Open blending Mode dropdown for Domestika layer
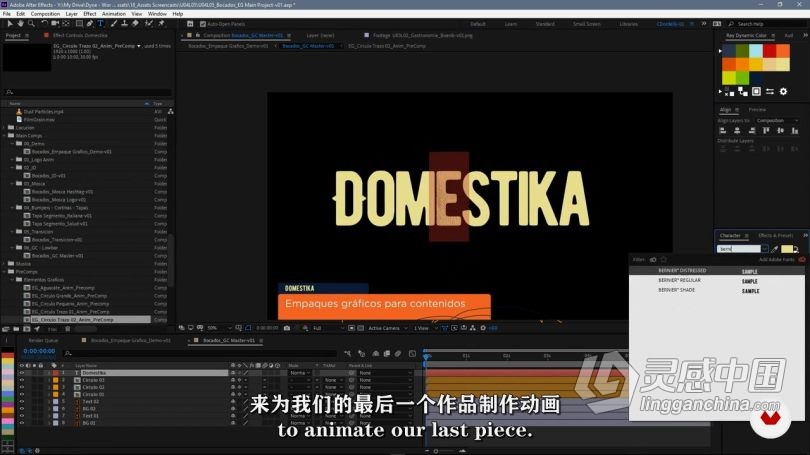Image resolution: width=810 pixels, height=455 pixels. pyautogui.click(x=300, y=373)
